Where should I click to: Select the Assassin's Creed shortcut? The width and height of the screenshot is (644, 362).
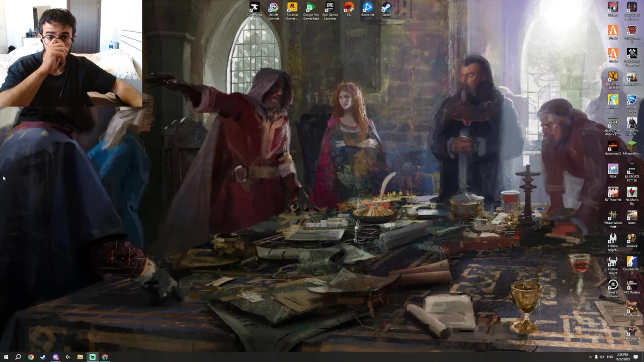(x=632, y=127)
